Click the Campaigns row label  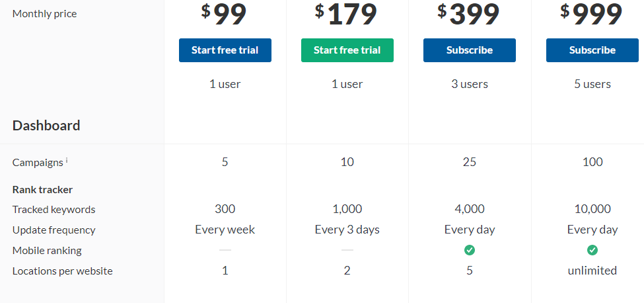coord(38,162)
